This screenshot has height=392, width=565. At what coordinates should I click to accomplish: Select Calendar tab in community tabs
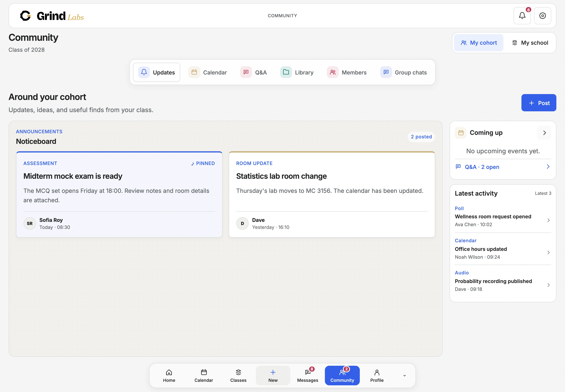[x=208, y=72]
